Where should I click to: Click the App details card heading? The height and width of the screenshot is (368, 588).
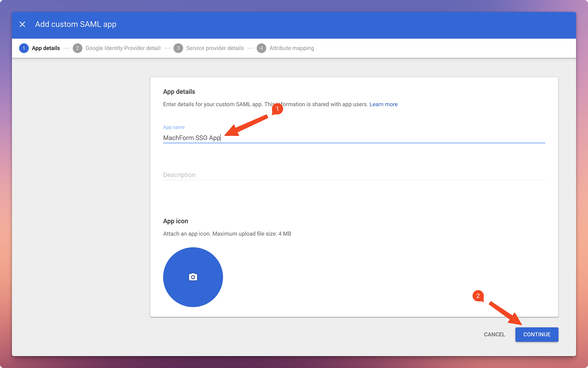pos(179,92)
